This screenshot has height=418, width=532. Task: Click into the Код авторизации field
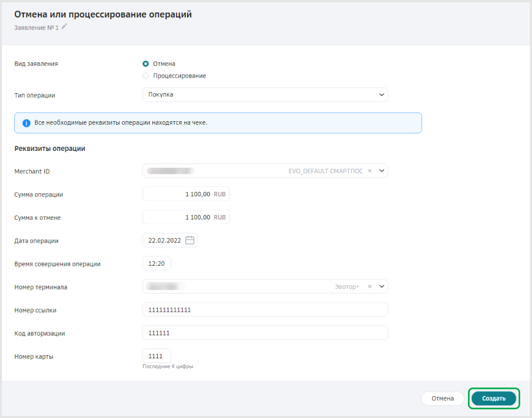265,333
